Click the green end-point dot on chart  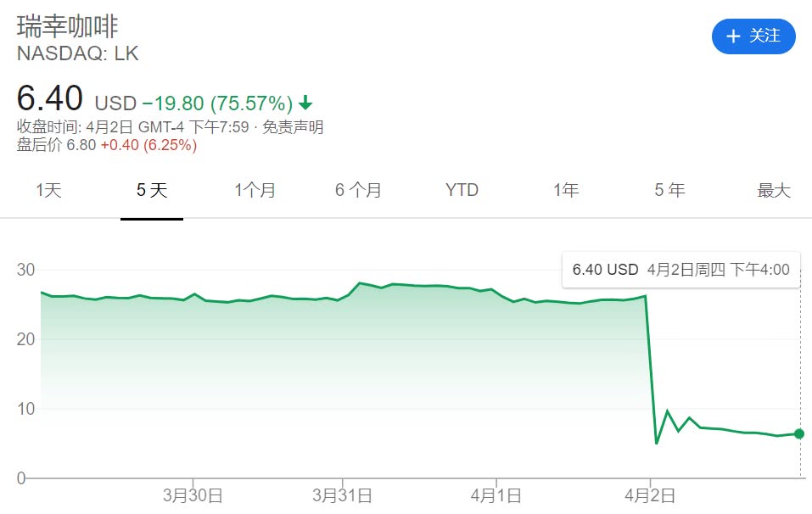click(x=798, y=434)
